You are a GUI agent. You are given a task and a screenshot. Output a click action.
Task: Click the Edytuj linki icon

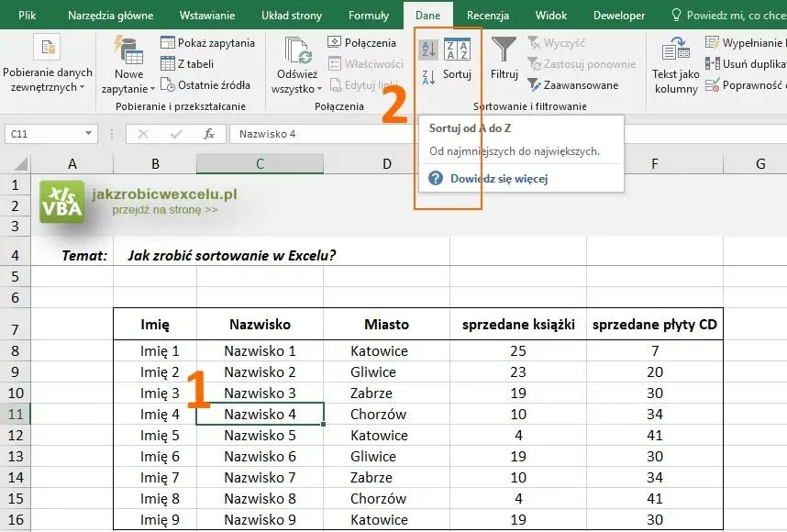tap(336, 84)
